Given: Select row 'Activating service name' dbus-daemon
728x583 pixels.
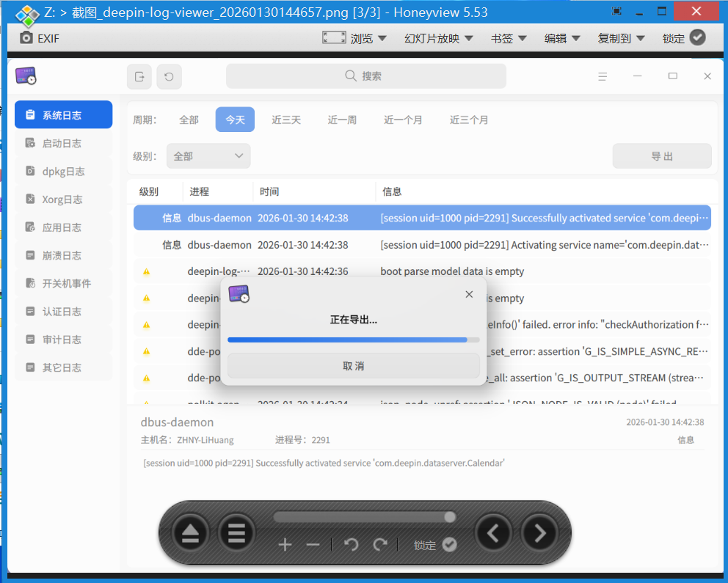Looking at the screenshot, I should [423, 245].
